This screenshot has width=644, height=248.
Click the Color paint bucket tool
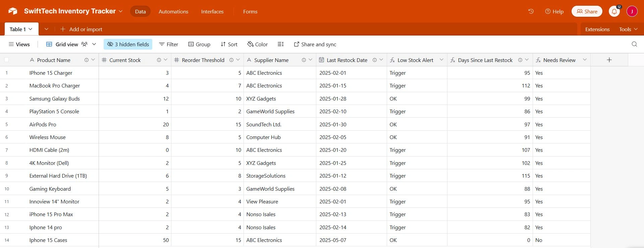(x=257, y=44)
